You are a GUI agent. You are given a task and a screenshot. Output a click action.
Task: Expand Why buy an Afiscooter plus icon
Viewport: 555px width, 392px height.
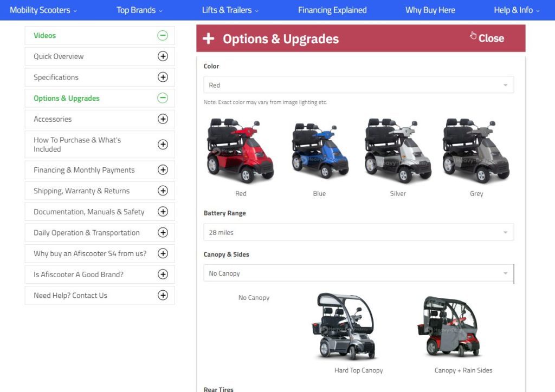(x=163, y=253)
